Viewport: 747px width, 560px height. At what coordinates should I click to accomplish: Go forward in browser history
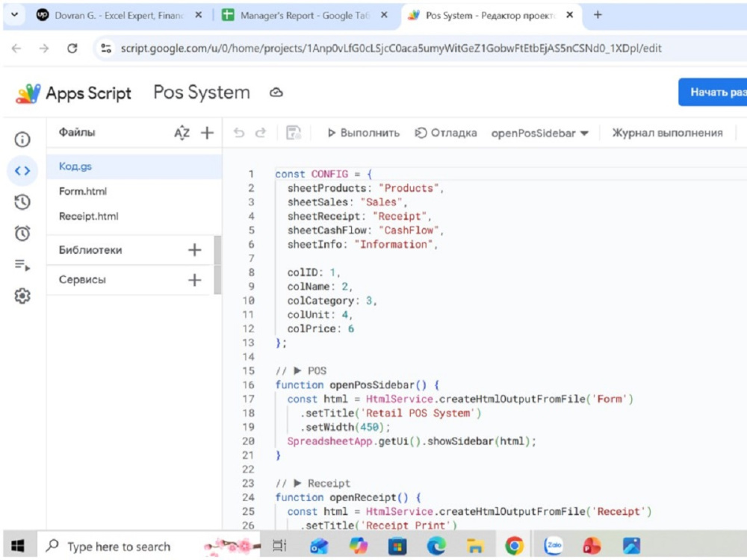pyautogui.click(x=44, y=48)
